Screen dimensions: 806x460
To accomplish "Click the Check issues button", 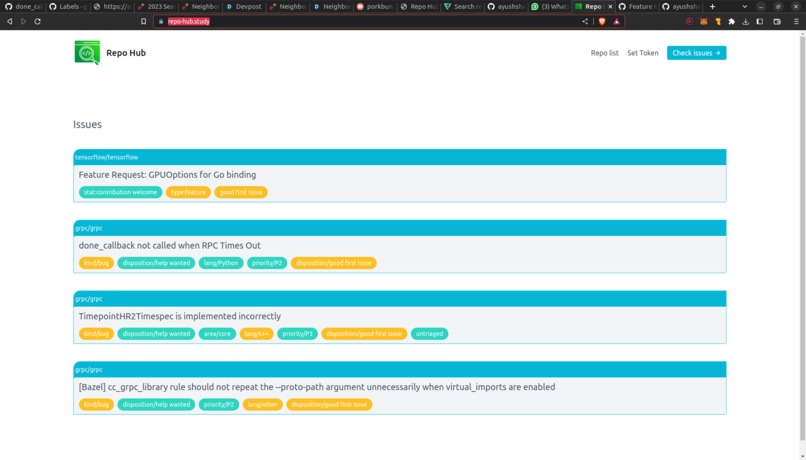I will tap(697, 53).
